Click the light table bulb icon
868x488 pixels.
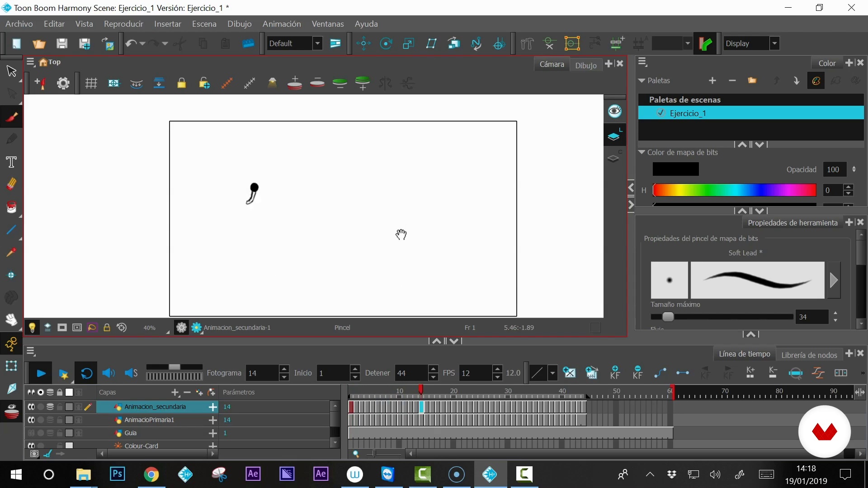pyautogui.click(x=32, y=328)
